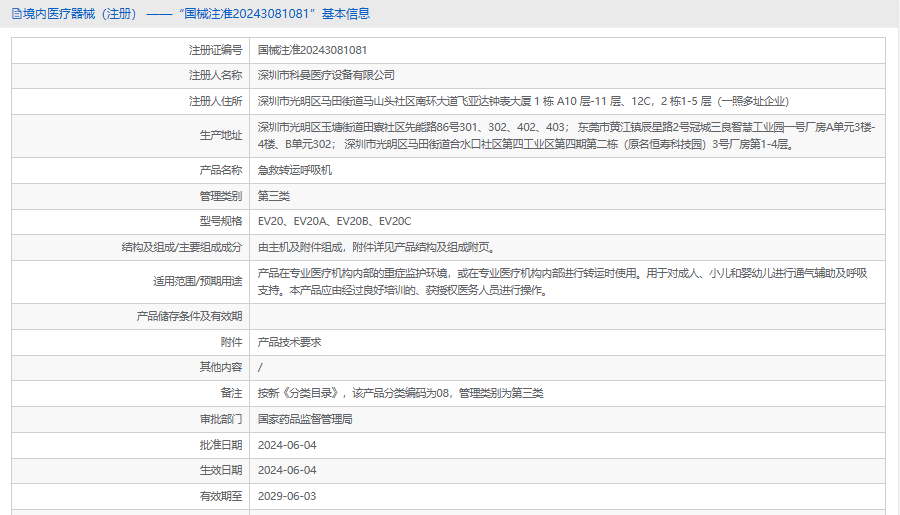Click the document icon beside 境内医疗器械 header
This screenshot has width=900, height=515.
point(17,14)
